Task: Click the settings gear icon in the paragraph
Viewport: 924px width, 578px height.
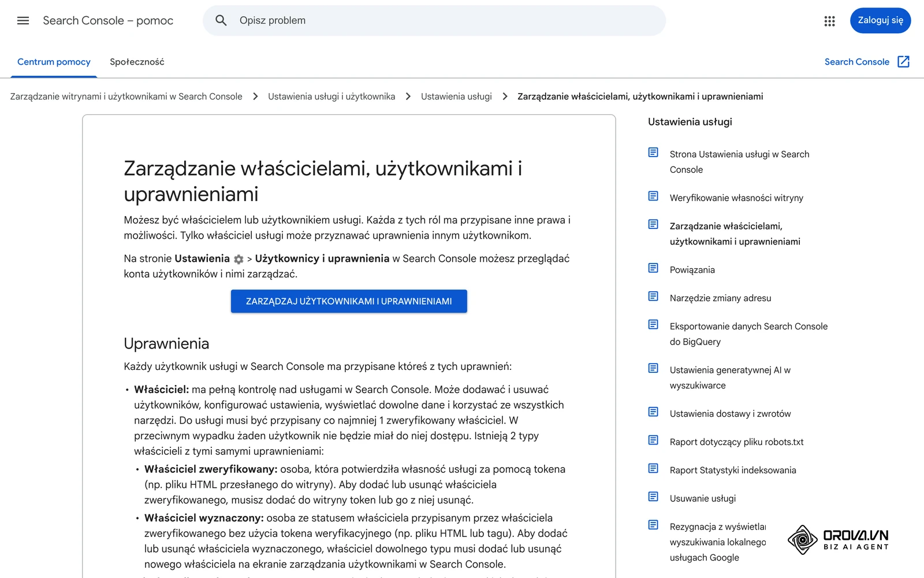Action: click(239, 260)
